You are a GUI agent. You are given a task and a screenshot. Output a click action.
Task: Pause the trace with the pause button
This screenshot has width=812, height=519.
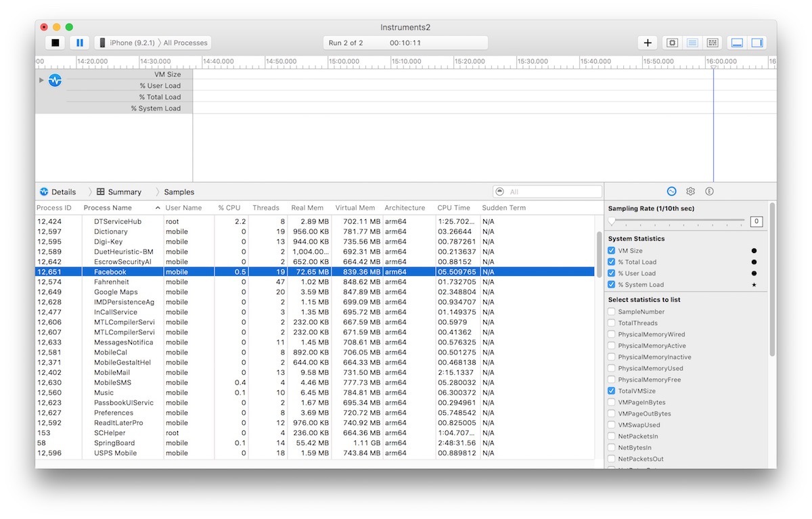coord(80,43)
